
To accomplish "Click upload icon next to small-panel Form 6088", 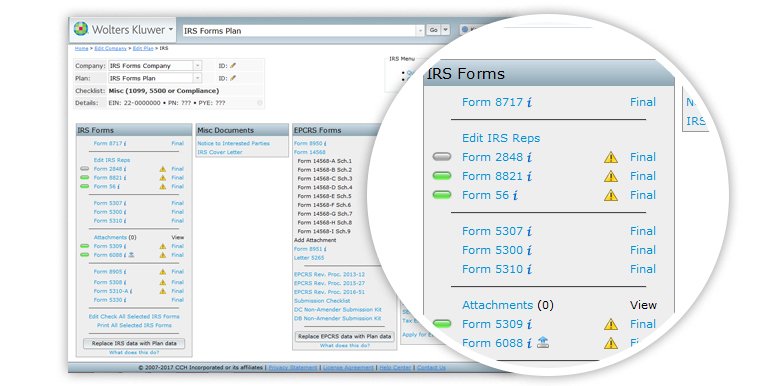I will [131, 255].
